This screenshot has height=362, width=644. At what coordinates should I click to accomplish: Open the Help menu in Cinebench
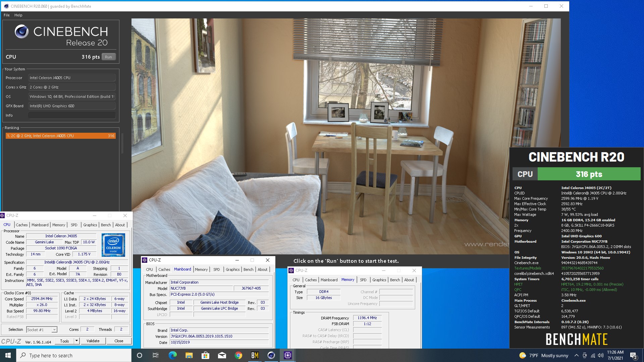click(18, 15)
